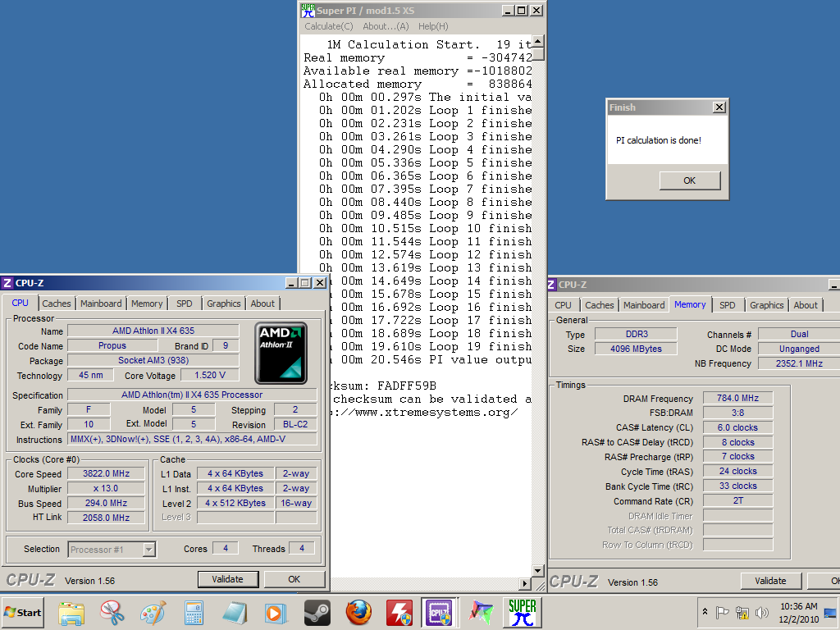Open Graphics tab in the CPU-Z memory window
Image resolution: width=840 pixels, height=630 pixels.
click(767, 305)
